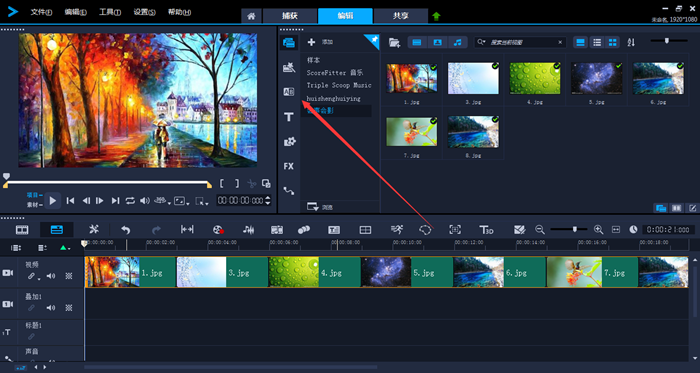
Task: Open the Transitions (AB) library panel
Action: (x=289, y=92)
